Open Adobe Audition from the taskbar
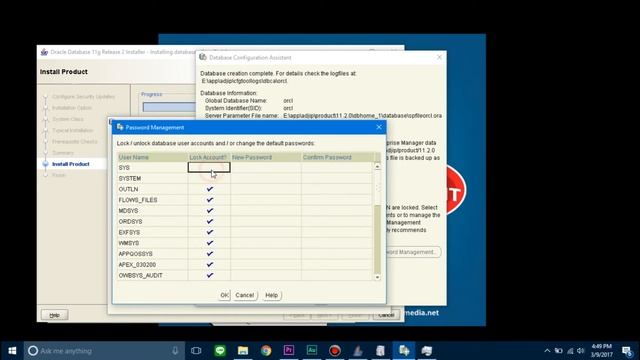The width and height of the screenshot is (640, 360). tap(312, 351)
